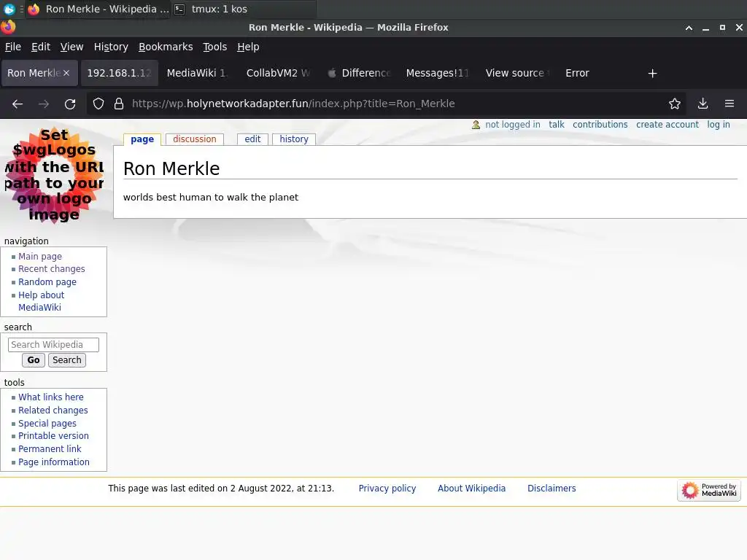Open Special pages
747x560 pixels.
click(x=47, y=424)
